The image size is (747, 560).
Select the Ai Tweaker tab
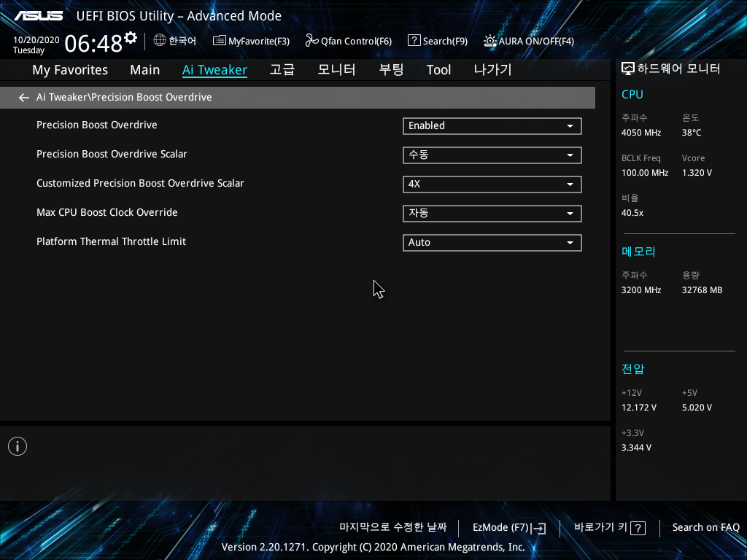(214, 70)
